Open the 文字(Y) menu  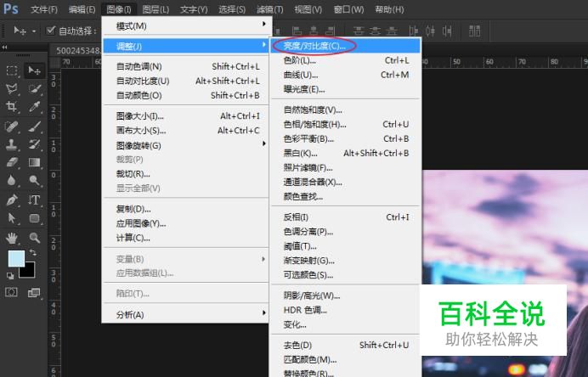(194, 9)
